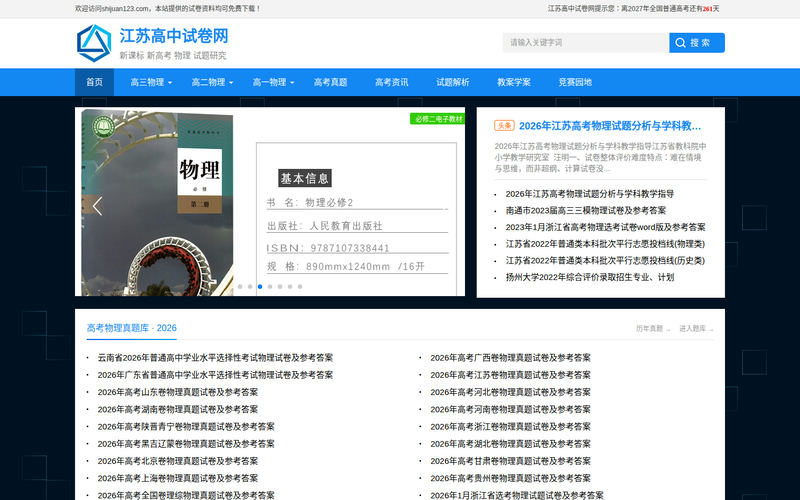800x500 pixels.
Task: Open 南通市2023届高三三模物理试卷及参考答案
Action: point(586,210)
